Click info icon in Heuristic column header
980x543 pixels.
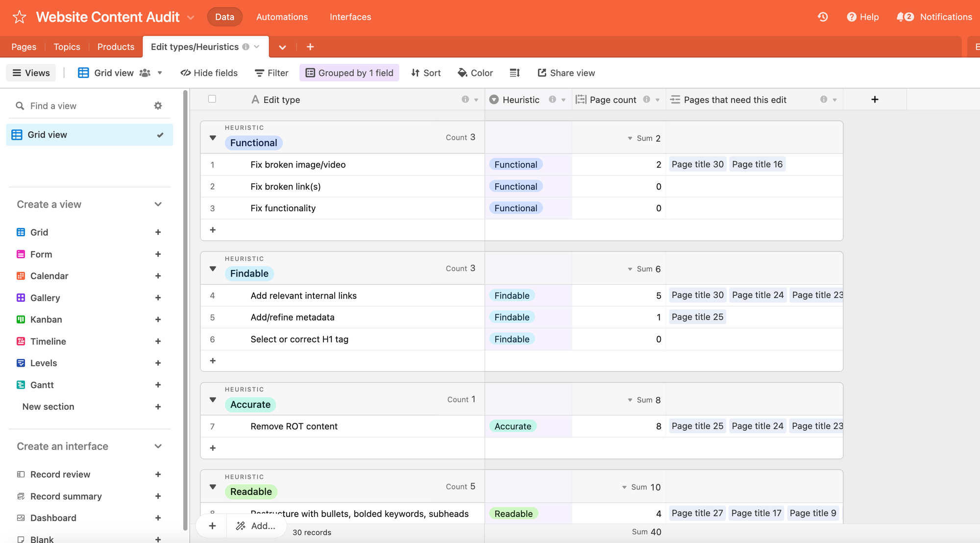[x=552, y=99]
